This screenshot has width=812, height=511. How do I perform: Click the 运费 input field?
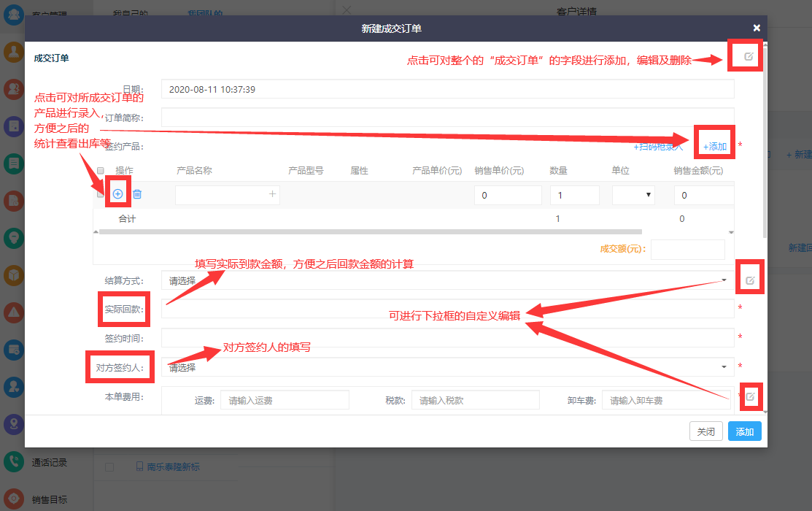pyautogui.click(x=285, y=400)
